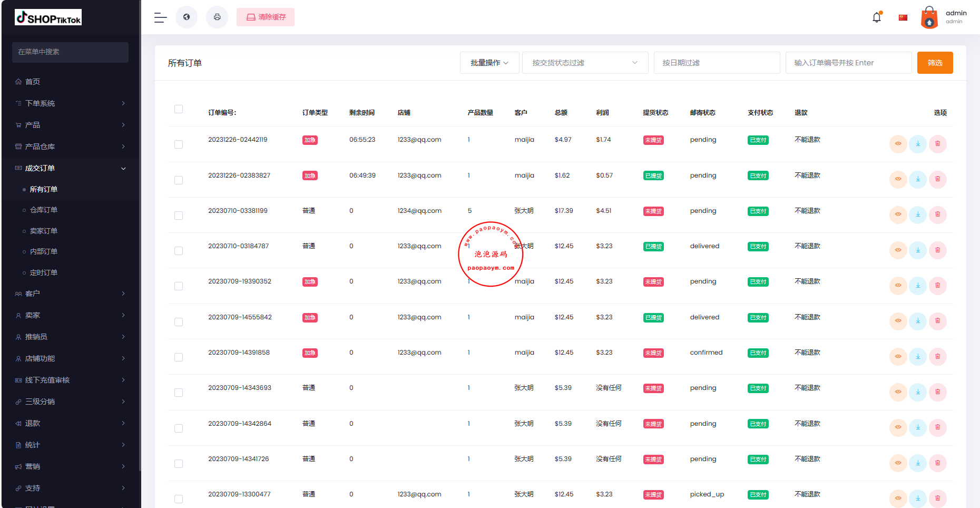Delete order 20230710-03381199 with trash icon

(938, 214)
